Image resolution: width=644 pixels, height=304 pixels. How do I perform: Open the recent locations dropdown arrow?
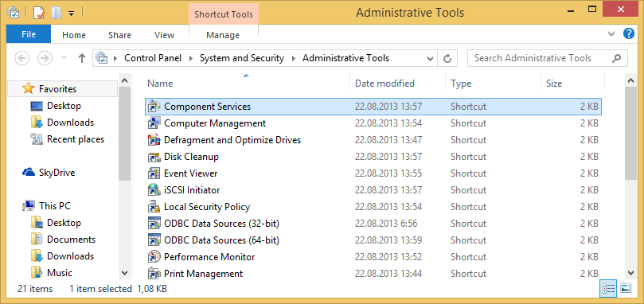[64, 58]
